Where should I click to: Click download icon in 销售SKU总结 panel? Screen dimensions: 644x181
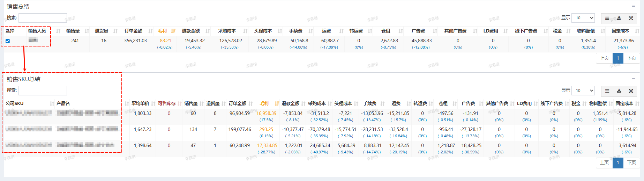(619, 91)
